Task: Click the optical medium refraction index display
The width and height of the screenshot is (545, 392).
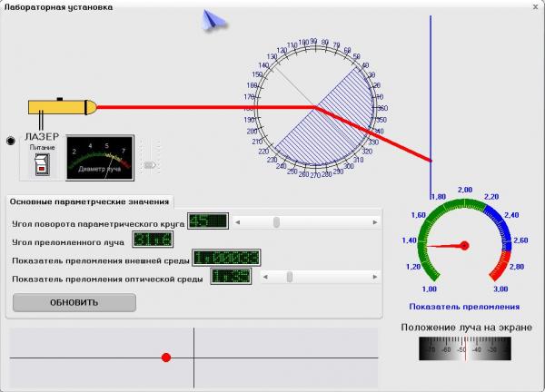Action: point(231,277)
